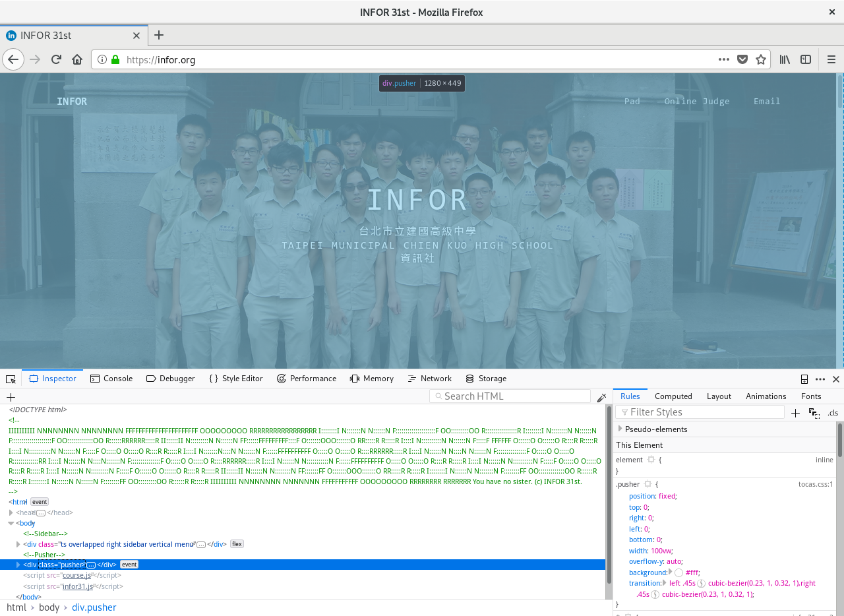Click ellipsis inside pusher div
844x616 pixels.
pyautogui.click(x=91, y=565)
